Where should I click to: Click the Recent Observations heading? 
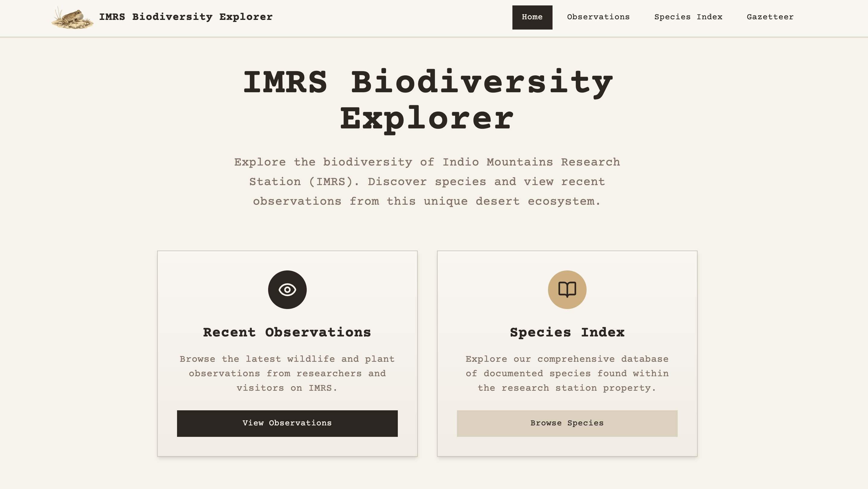pos(287,333)
